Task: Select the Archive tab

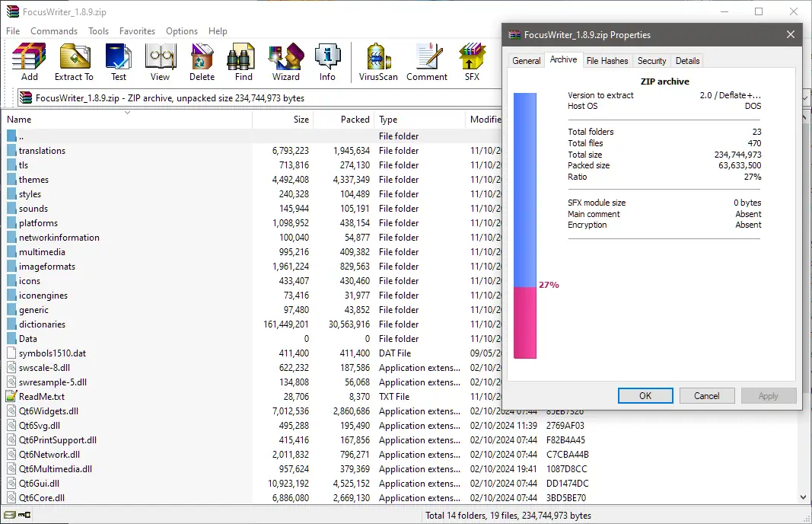Action: [563, 59]
